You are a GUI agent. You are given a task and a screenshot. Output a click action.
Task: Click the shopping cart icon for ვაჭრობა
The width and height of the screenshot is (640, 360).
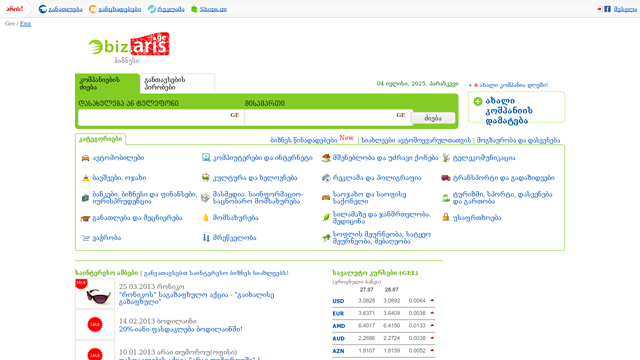pos(85,238)
